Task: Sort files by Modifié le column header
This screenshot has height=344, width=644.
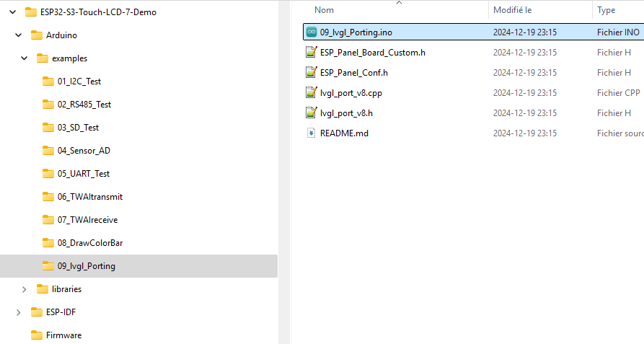Action: (512, 10)
